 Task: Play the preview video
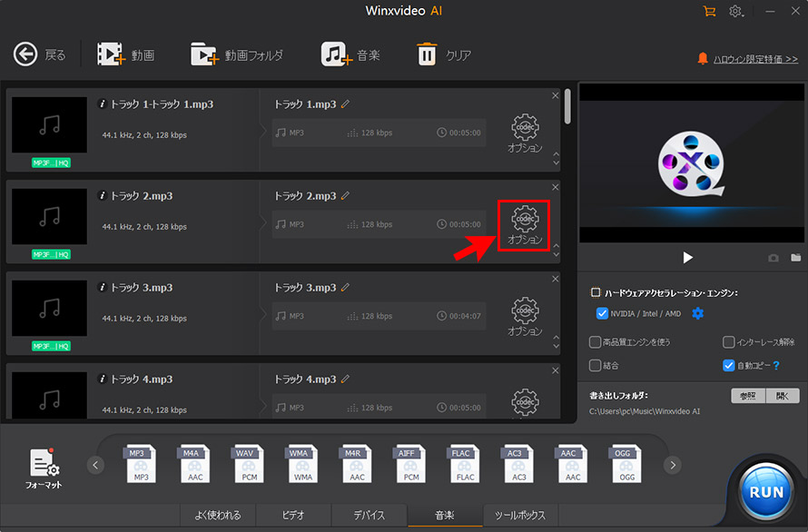688,257
